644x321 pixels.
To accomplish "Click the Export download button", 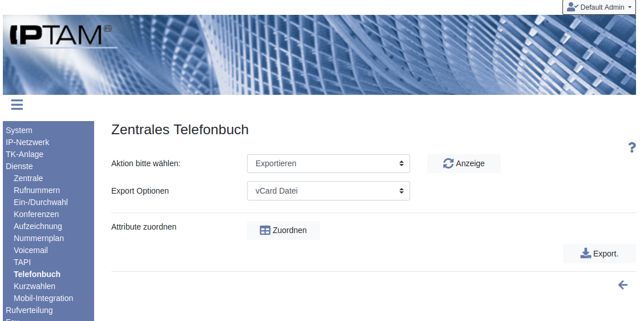I will pos(599,254).
